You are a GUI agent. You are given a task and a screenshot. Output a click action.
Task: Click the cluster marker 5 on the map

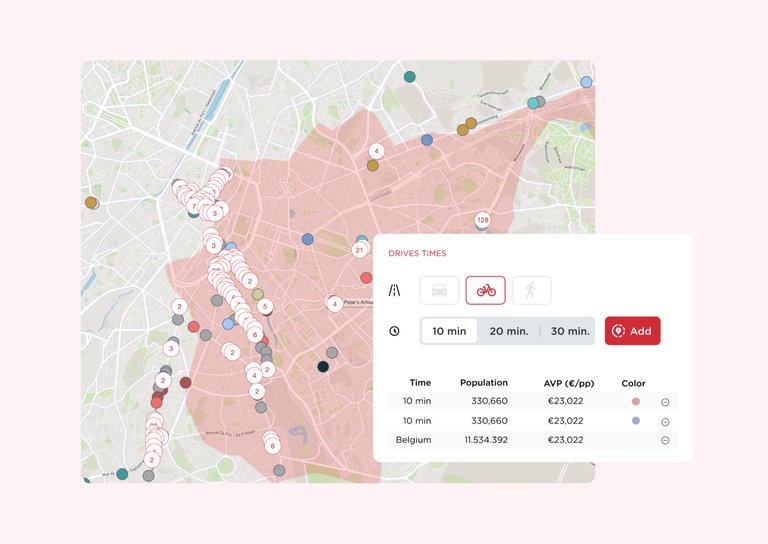(x=265, y=307)
